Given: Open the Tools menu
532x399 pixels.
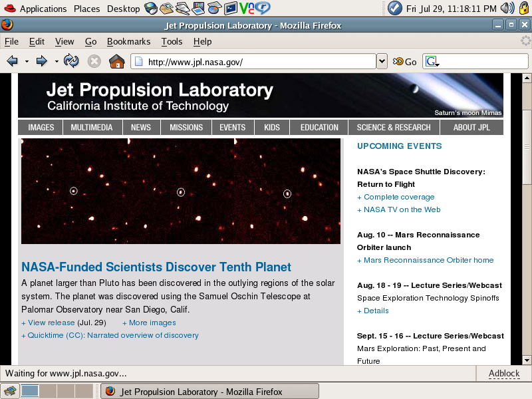Looking at the screenshot, I should [x=172, y=41].
